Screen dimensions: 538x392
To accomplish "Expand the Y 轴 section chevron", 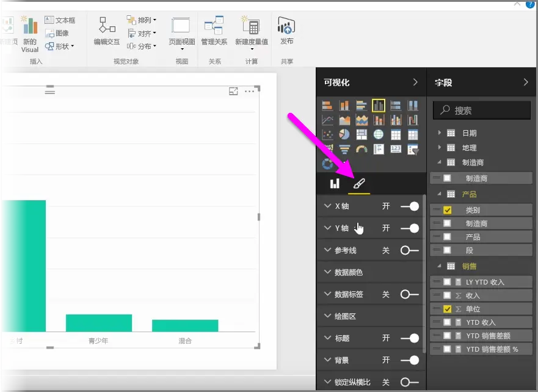I will click(328, 228).
